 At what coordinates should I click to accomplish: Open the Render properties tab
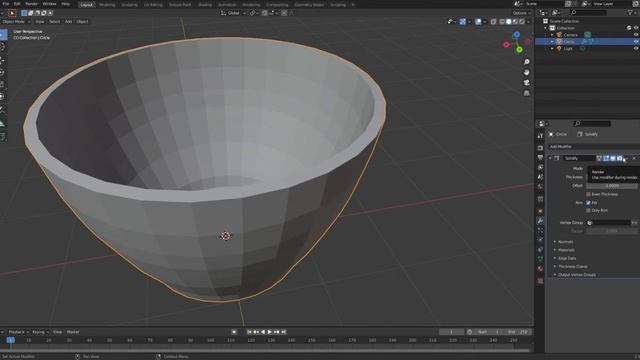coord(540,148)
